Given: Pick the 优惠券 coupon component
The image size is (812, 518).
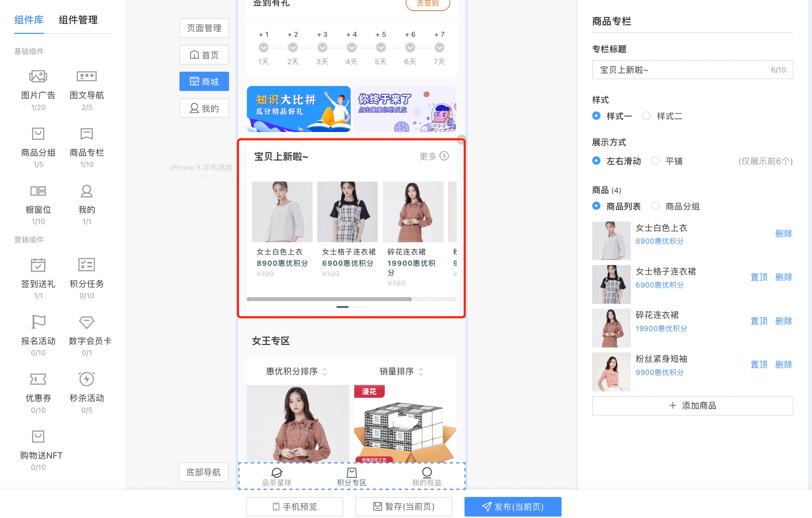Looking at the screenshot, I should [38, 379].
